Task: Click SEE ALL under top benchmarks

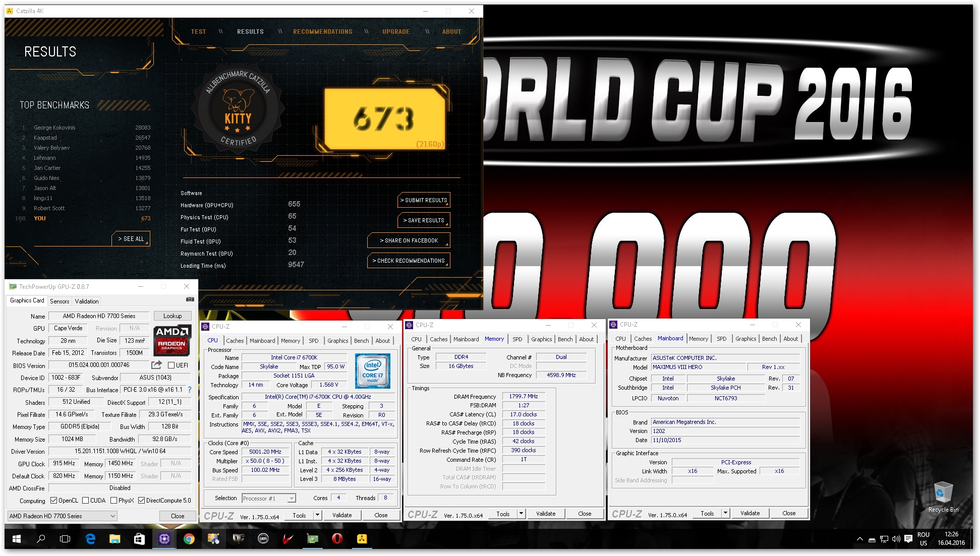Action: coord(131,238)
